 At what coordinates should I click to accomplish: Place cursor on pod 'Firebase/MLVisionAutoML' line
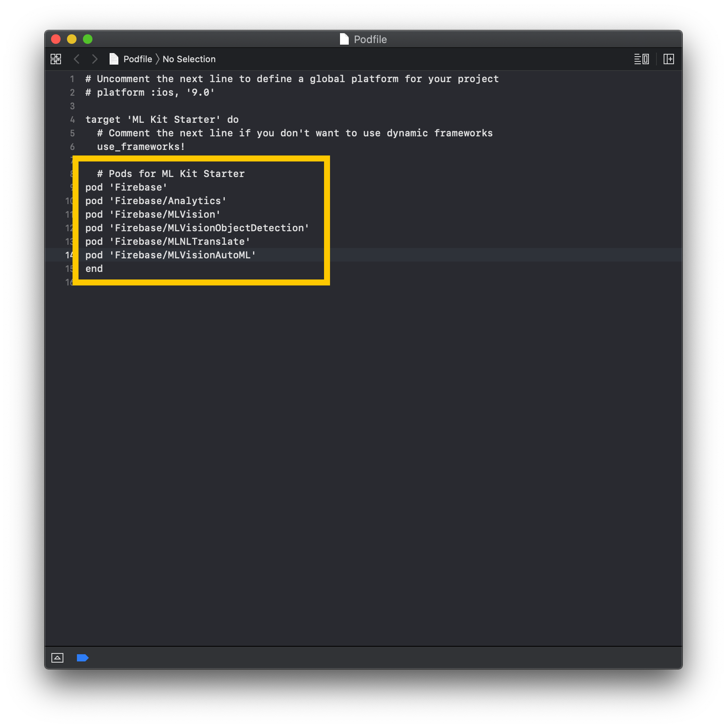171,255
